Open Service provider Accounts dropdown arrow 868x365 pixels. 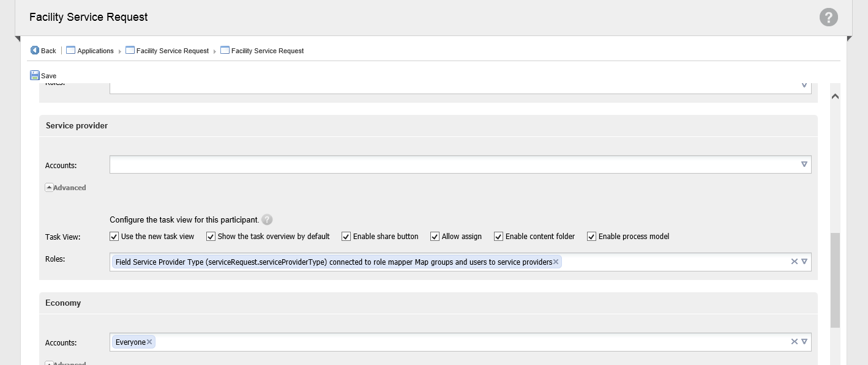804,164
